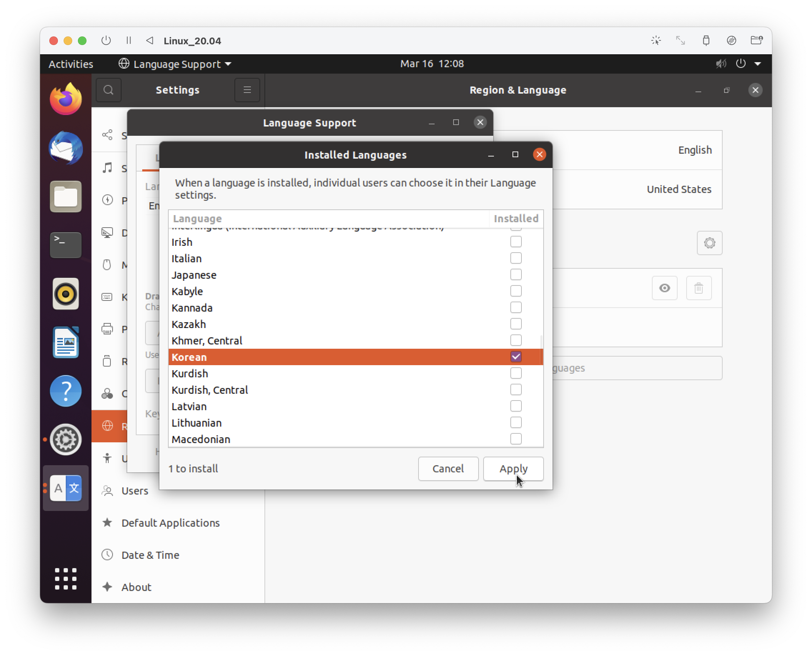Viewport: 812px width, 656px height.
Task: Uncheck the Korean installed checkbox
Action: (x=516, y=357)
